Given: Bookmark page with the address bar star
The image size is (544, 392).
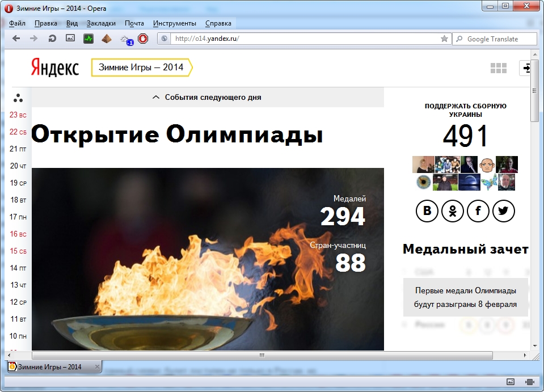Looking at the screenshot, I should point(444,39).
